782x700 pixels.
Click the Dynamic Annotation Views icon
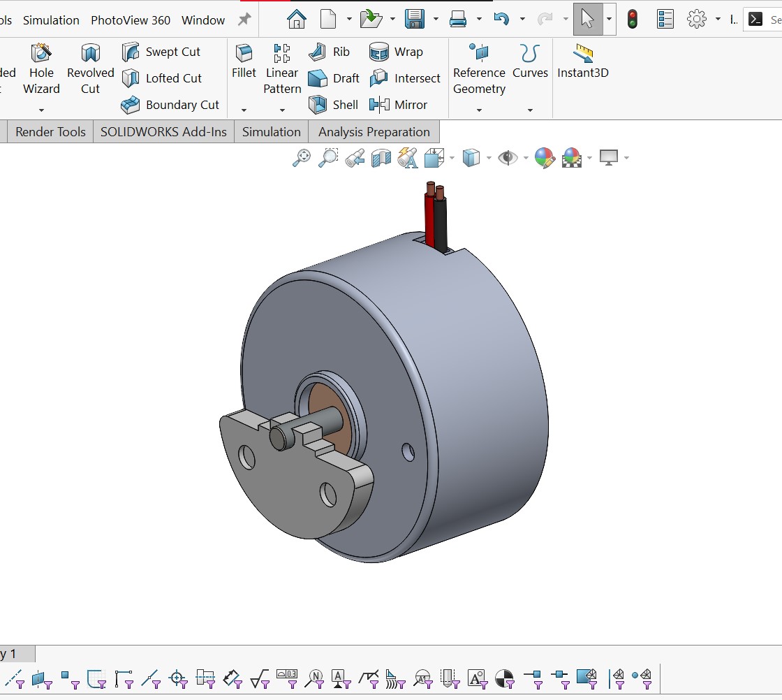pos(408,158)
